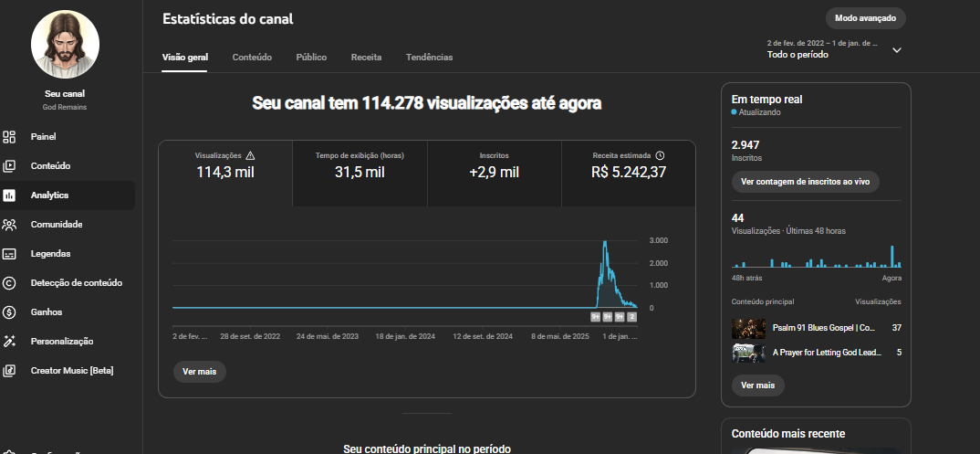Open the Psalm 91 Blues Gospel video thumbnail
This screenshot has width=980, height=454.
(x=748, y=328)
